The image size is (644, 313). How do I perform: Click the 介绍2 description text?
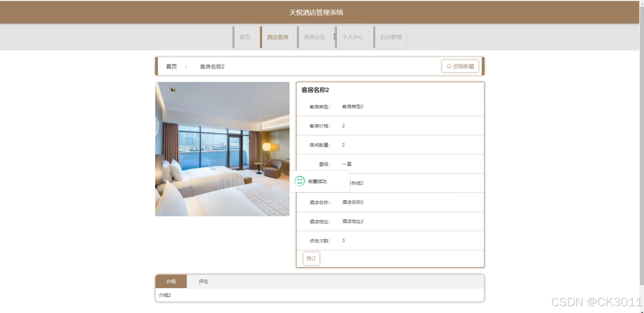click(x=165, y=295)
